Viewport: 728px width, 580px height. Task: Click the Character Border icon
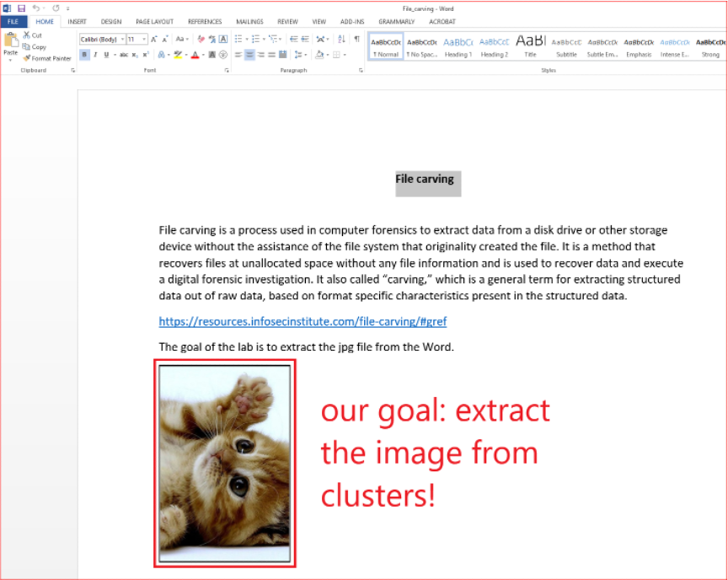[223, 40]
